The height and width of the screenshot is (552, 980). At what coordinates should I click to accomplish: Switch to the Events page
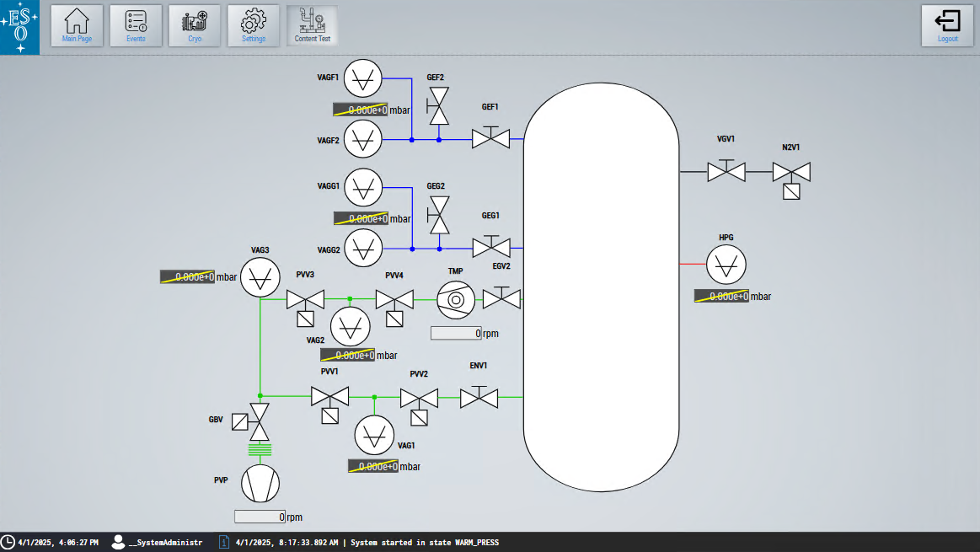pyautogui.click(x=136, y=25)
